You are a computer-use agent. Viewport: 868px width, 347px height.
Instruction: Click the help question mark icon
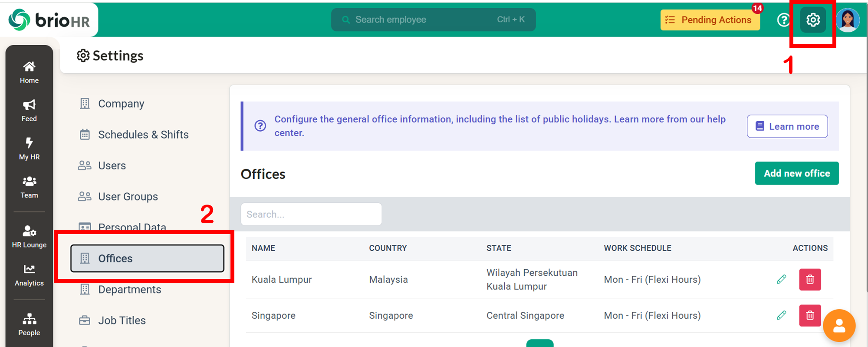[783, 20]
